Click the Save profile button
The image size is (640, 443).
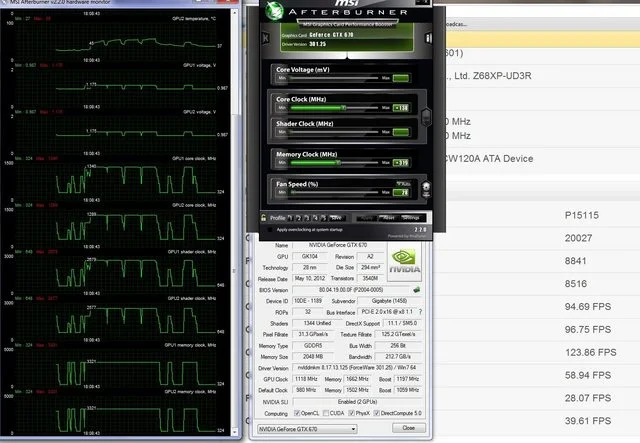pos(337,218)
